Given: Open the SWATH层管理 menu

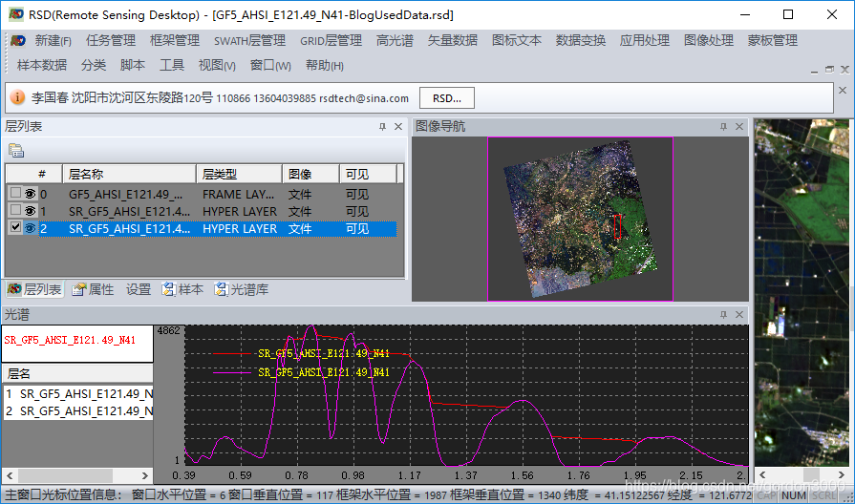Looking at the screenshot, I should click(x=249, y=40).
